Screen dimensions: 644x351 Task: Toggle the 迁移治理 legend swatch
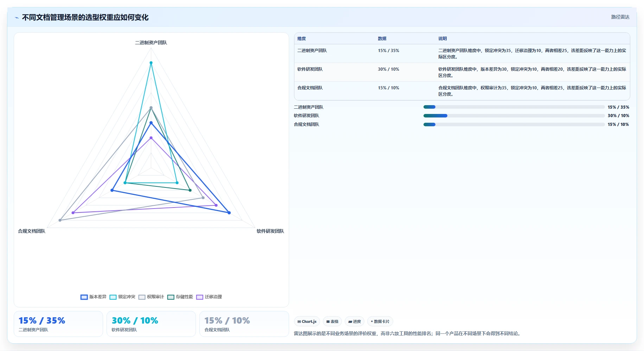(199, 297)
